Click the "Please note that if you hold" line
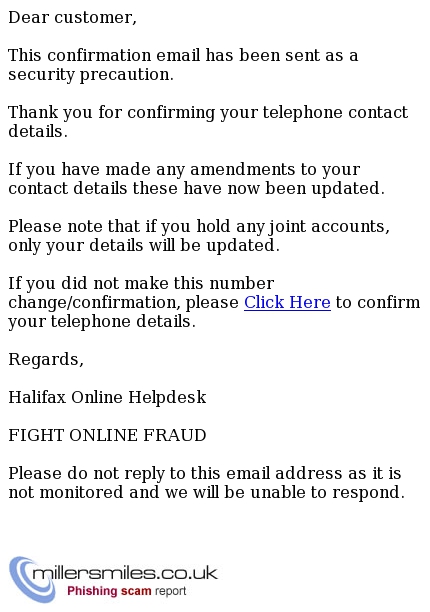 point(199,226)
